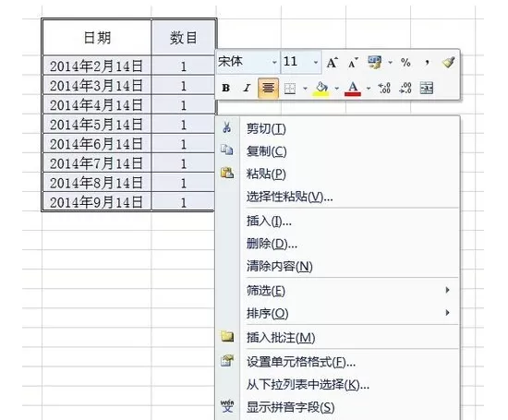This screenshot has width=508, height=420.
Task: Choose 插入批注(M) entry
Action: pyautogui.click(x=337, y=338)
